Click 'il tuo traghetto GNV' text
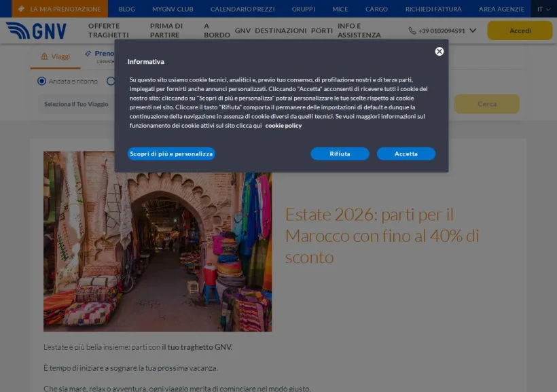Viewport: 557px width, 392px height. (197, 347)
